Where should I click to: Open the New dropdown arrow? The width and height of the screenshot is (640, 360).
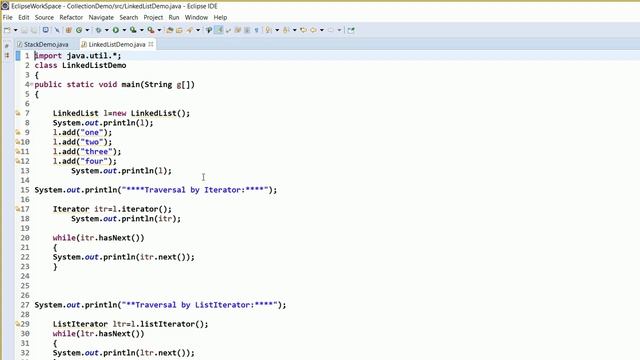16,30
